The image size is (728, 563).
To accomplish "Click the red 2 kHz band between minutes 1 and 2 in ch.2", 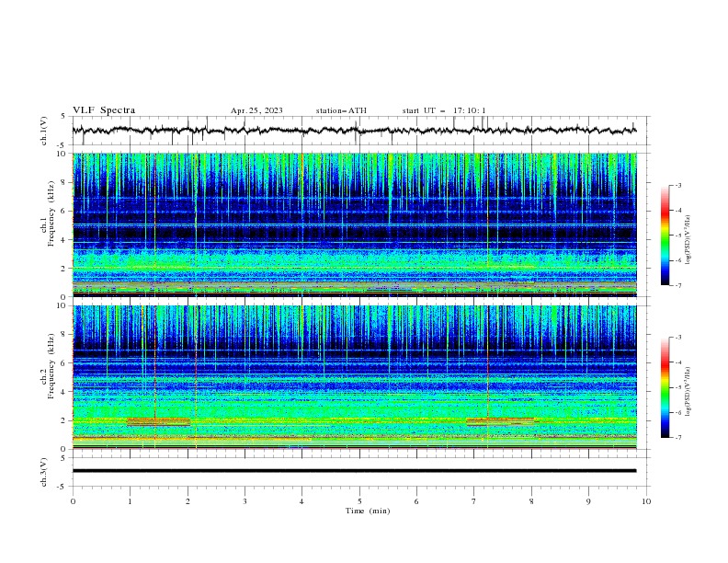I will tap(158, 421).
